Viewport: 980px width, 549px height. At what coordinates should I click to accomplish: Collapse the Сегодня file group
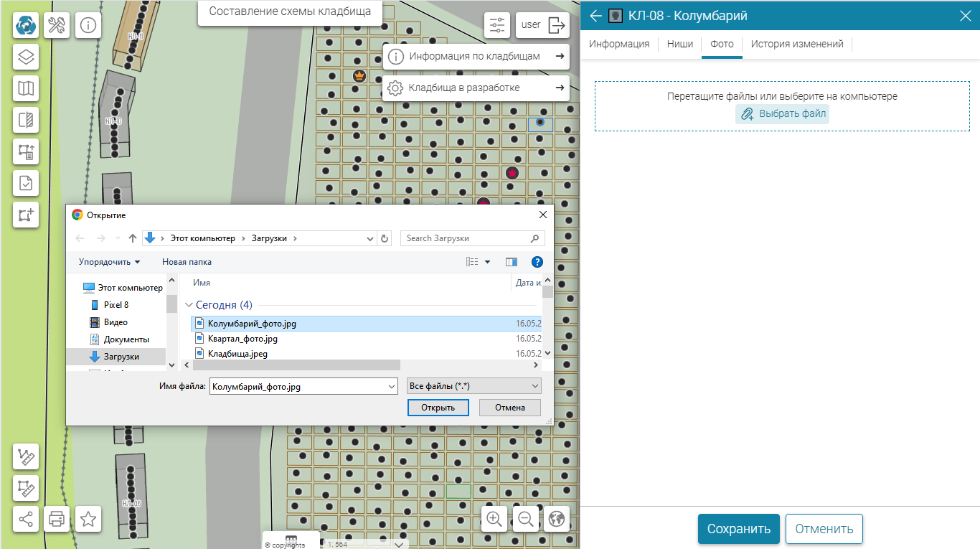point(189,305)
